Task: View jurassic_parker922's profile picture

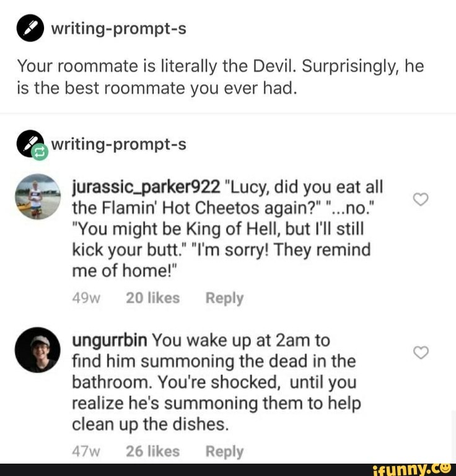Action: (38, 196)
